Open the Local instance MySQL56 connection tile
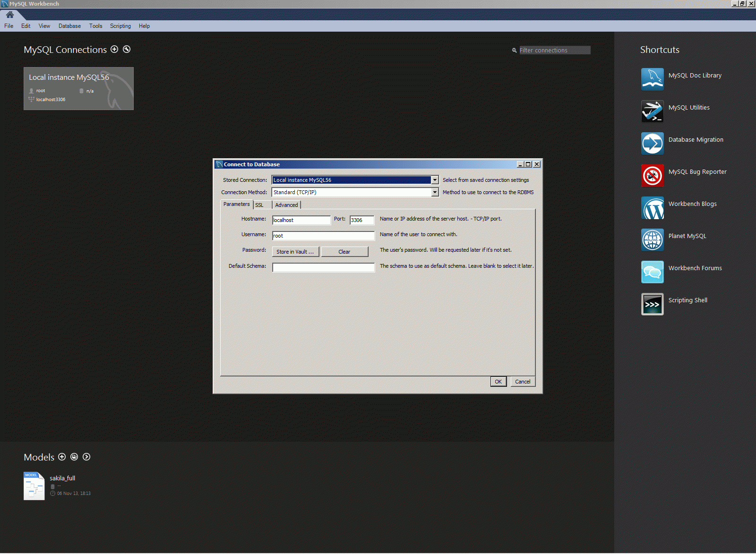The image size is (756, 554). [78, 88]
